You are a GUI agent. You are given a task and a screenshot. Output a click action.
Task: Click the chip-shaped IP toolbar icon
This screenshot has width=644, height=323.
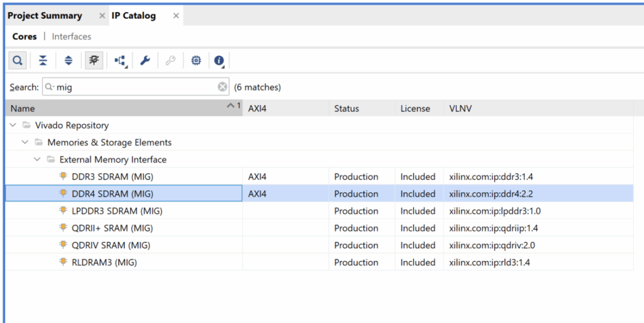click(x=196, y=60)
